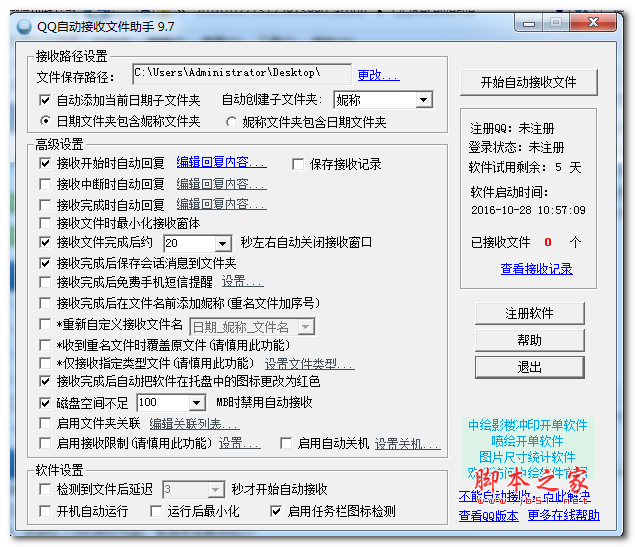Click the red received files count 0
Viewport: 635px width, 547px height.
pyautogui.click(x=548, y=242)
